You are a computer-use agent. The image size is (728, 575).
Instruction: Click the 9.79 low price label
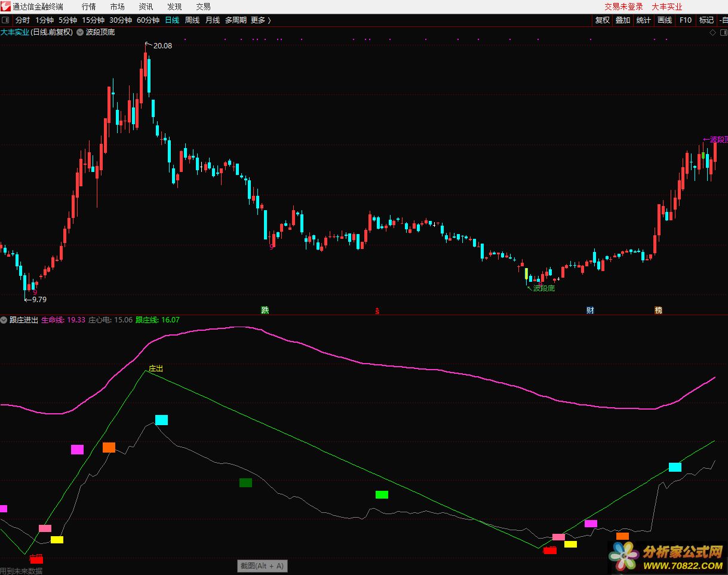coord(39,300)
